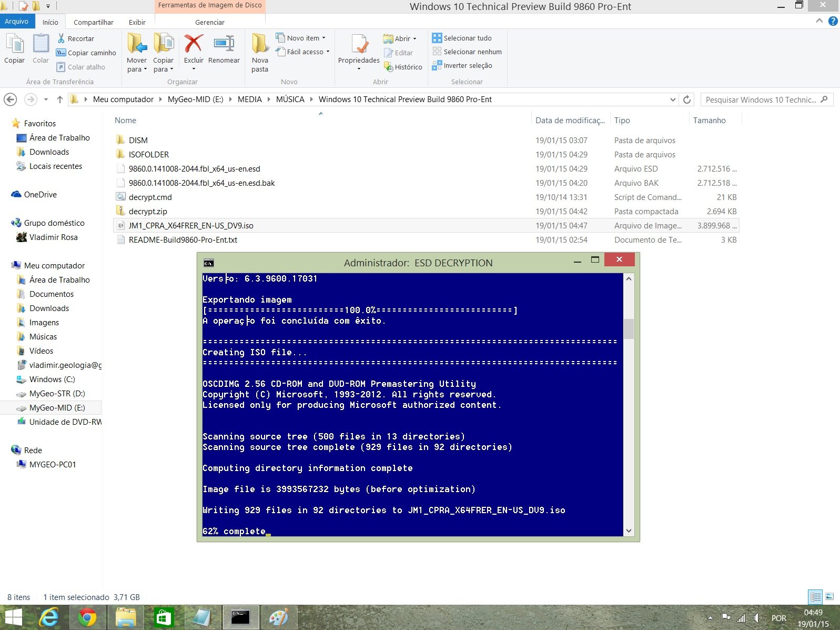Select Windows (C:) drive in sidebar
Viewport: 840px width, 630px height.
(x=52, y=379)
